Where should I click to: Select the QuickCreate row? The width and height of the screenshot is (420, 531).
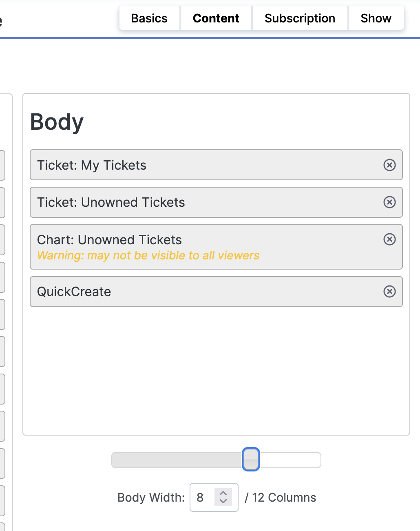pyautogui.click(x=216, y=291)
